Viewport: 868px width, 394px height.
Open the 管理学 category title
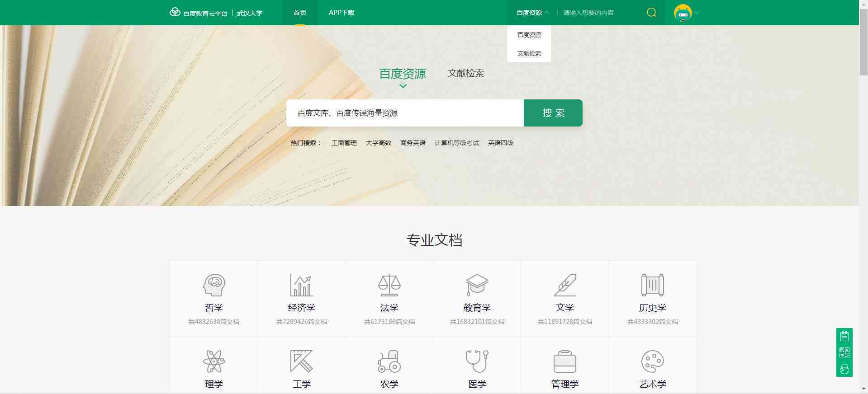[565, 384]
